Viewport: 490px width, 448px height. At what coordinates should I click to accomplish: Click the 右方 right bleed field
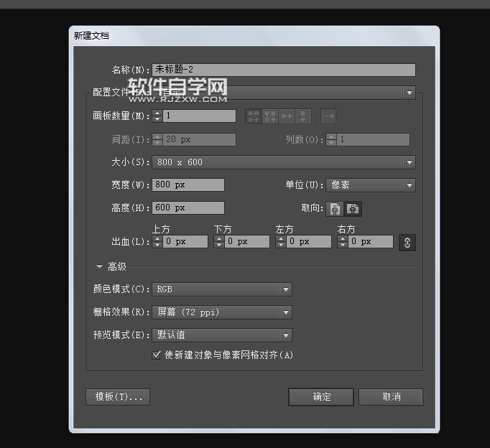371,242
